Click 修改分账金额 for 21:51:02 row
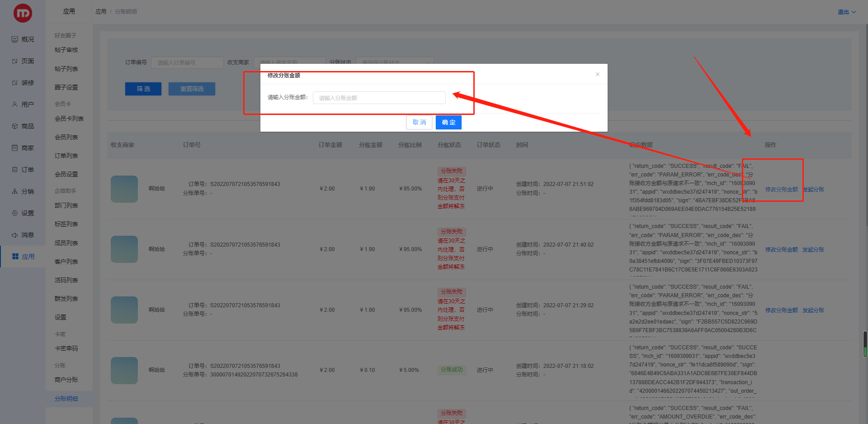The width and height of the screenshot is (868, 424). click(x=782, y=189)
